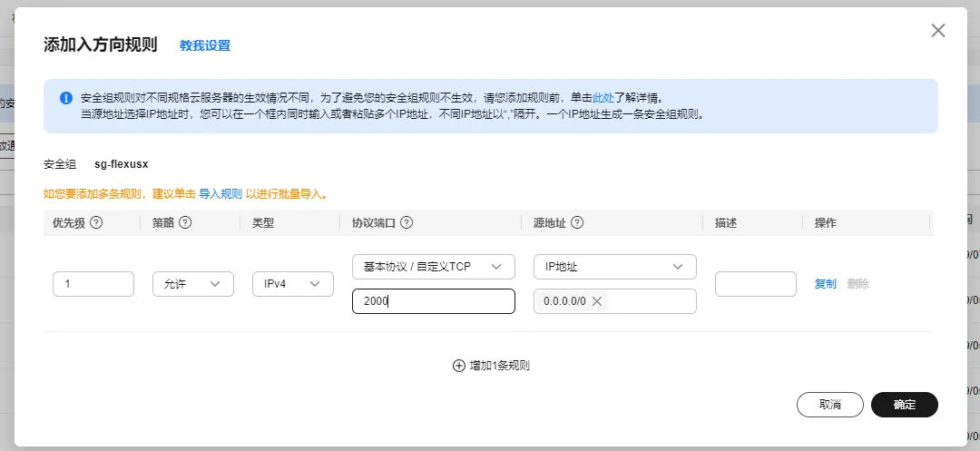Click 复制 to duplicate the rule
This screenshot has height=451, width=980.
(x=826, y=284)
